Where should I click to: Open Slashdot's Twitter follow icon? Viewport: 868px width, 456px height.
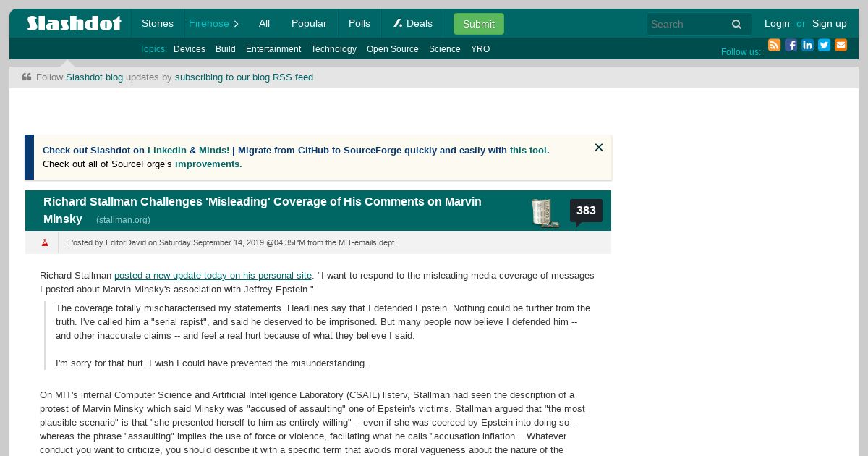pyautogui.click(x=824, y=45)
